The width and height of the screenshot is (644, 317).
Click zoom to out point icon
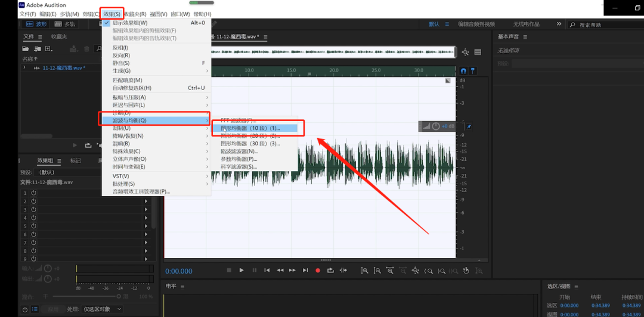pyautogui.click(x=441, y=270)
